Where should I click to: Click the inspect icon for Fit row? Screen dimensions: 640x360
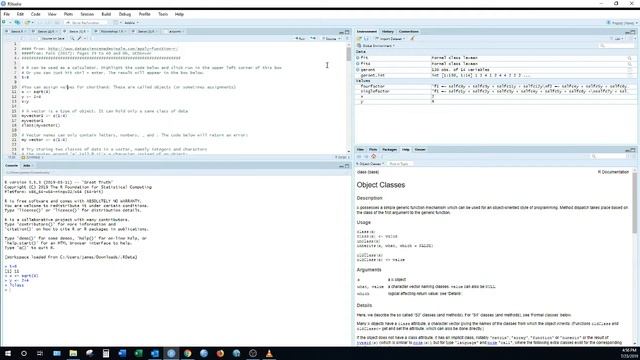pos(630,58)
